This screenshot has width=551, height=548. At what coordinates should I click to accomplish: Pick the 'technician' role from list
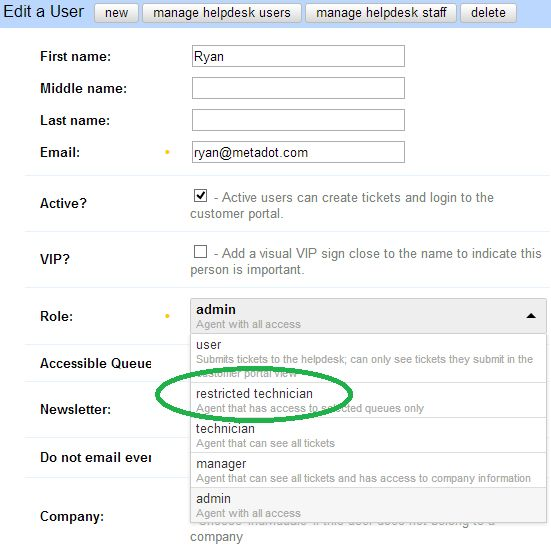pyautogui.click(x=368, y=435)
